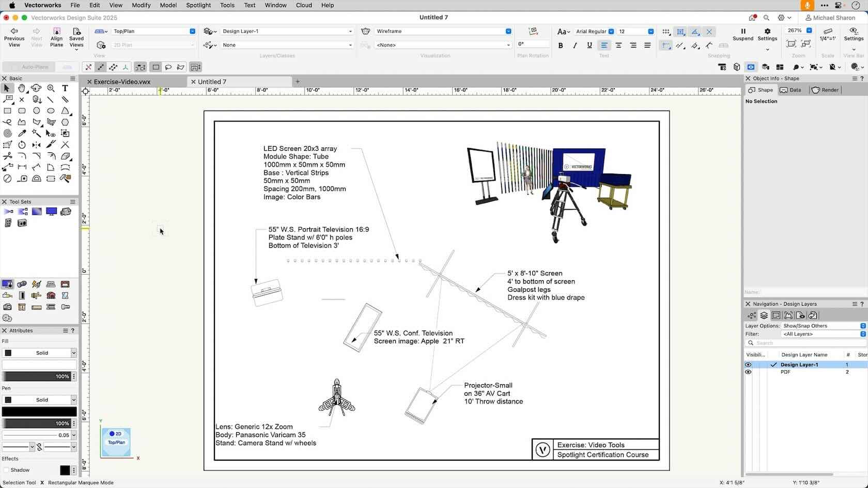Open the Wireframe render mode dropdown
This screenshot has height=488, width=868.
(x=443, y=32)
